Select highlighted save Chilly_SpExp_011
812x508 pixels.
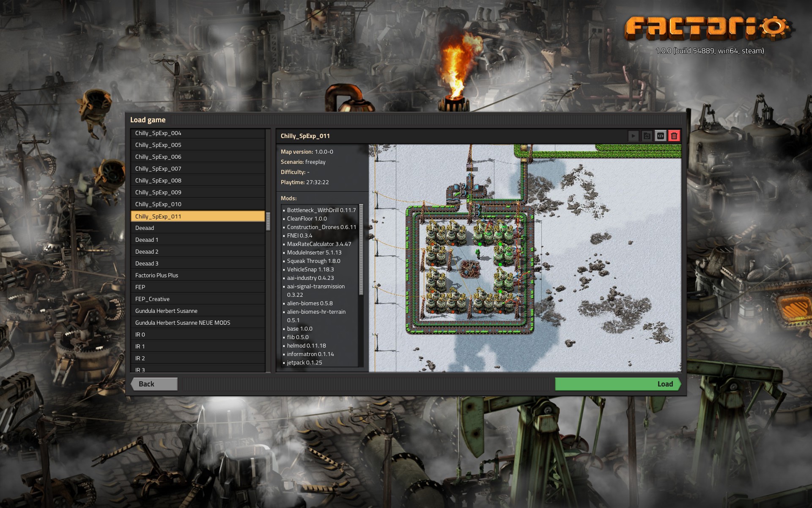click(x=198, y=216)
